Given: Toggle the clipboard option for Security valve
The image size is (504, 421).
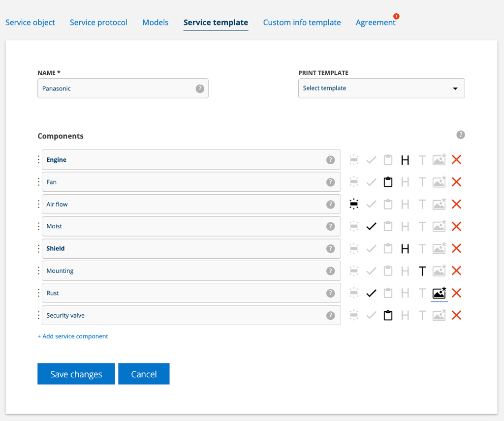Looking at the screenshot, I should [x=388, y=315].
